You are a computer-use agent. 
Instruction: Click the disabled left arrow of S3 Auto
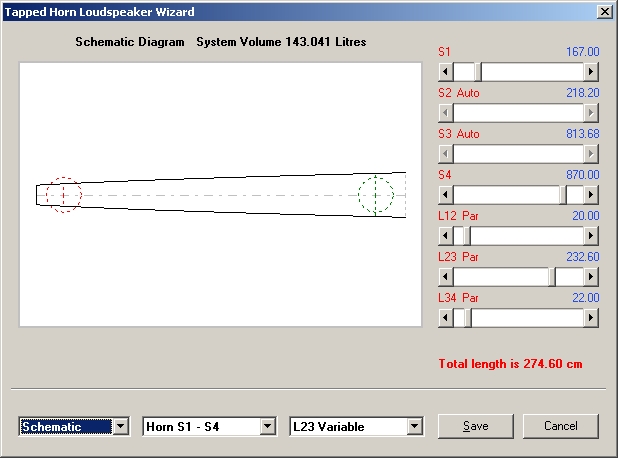pos(446,154)
